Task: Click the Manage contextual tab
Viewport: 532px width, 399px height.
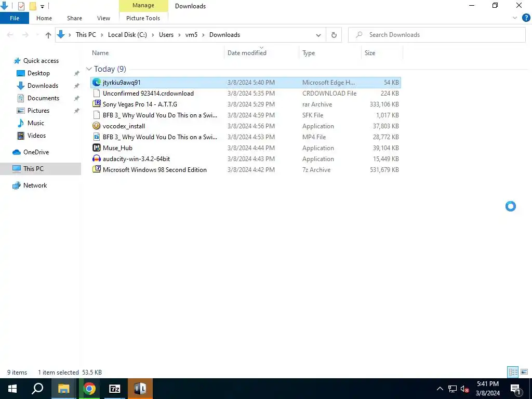Action: pyautogui.click(x=143, y=5)
